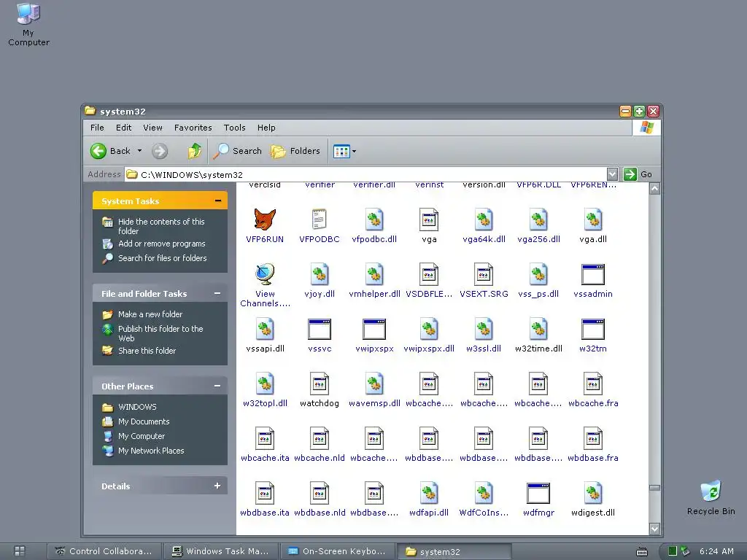Screen dimensions: 747x560
Task: Click the Go button
Action: [638, 174]
